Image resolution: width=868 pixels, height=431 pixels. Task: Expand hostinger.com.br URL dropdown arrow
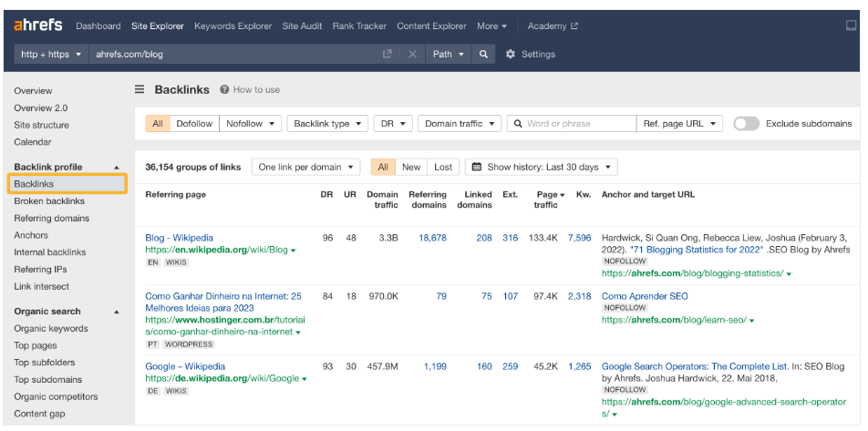click(298, 333)
